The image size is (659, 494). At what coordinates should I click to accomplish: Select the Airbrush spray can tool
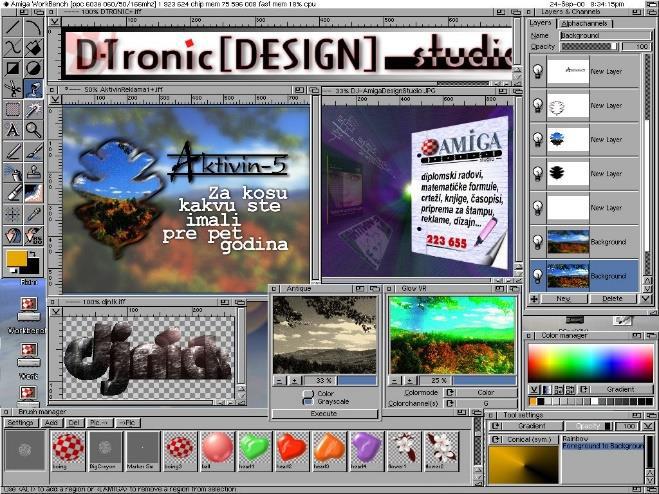[x=13, y=172]
